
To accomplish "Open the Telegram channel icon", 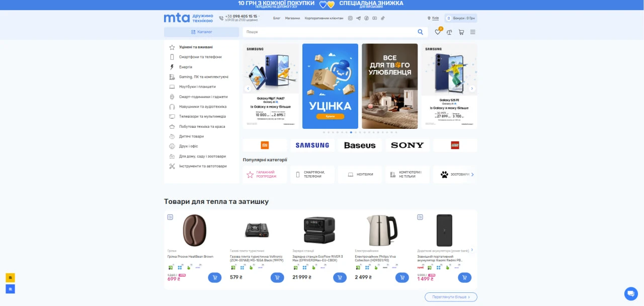I will tap(358, 18).
